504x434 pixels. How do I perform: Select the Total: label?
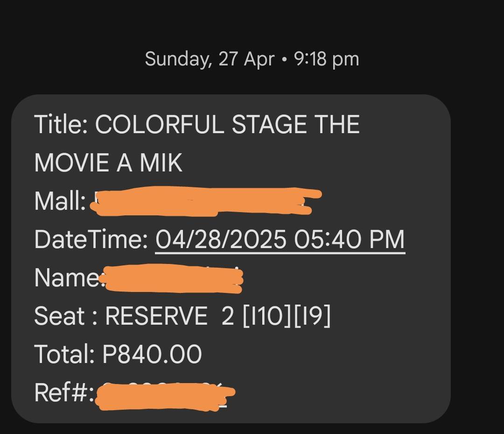64,354
